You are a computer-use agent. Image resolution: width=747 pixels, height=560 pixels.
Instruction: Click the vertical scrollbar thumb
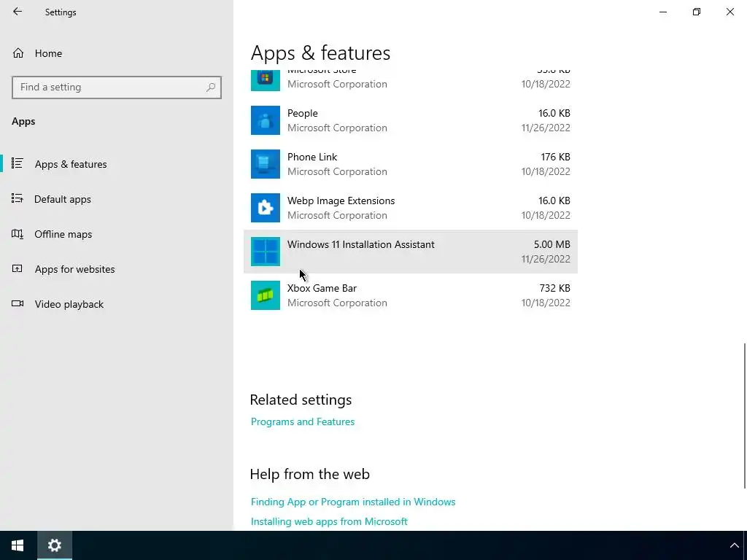[x=745, y=415]
